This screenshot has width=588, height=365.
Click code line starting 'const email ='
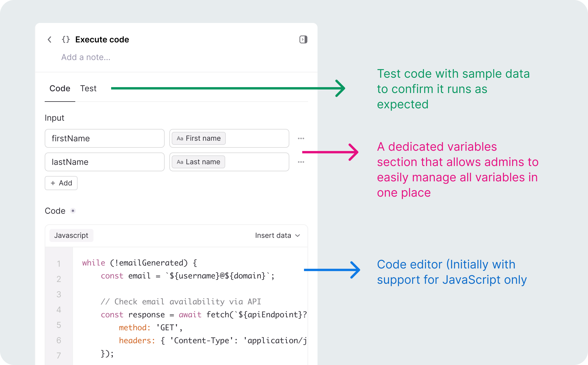pos(188,276)
